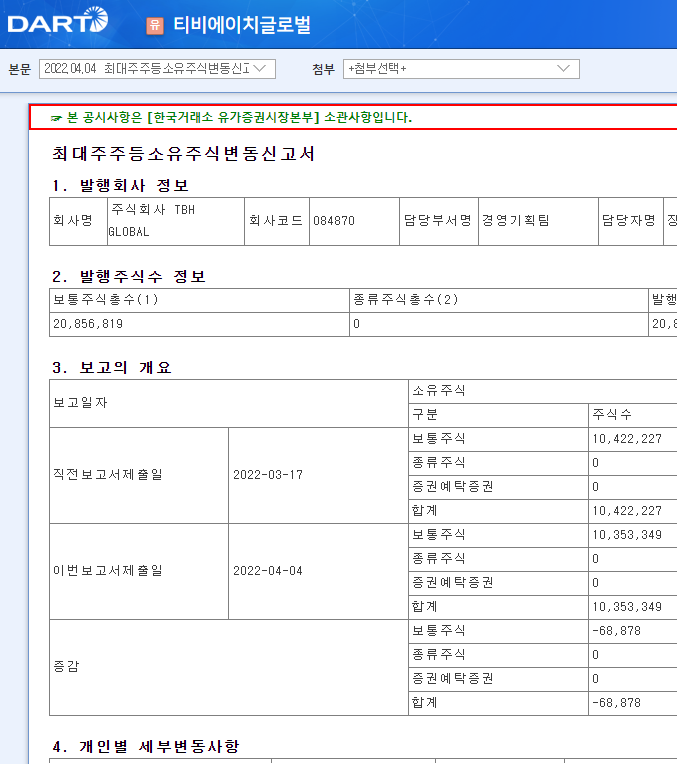The height and width of the screenshot is (764, 677).
Task: Click the 담당부서명 label cell
Action: coord(439,221)
